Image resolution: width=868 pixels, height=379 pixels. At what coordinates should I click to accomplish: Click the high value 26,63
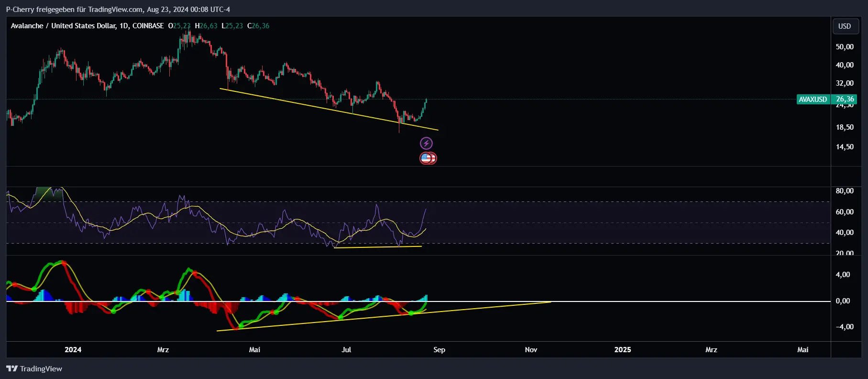pos(208,26)
